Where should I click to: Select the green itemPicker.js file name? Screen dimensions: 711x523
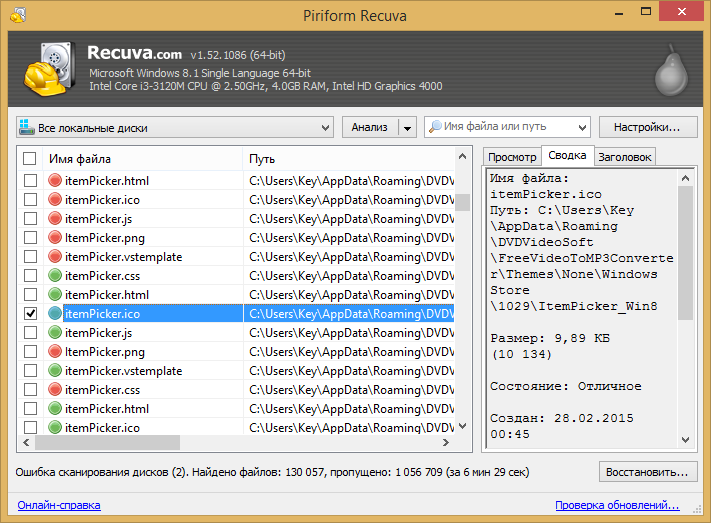tap(98, 333)
